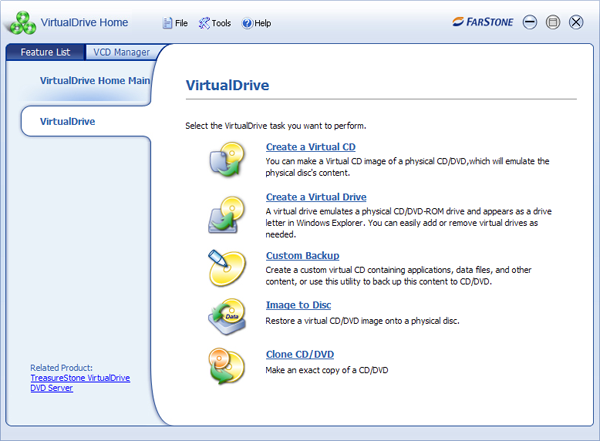
Task: Minimize the VirtualDrive Home window
Action: pyautogui.click(x=530, y=22)
